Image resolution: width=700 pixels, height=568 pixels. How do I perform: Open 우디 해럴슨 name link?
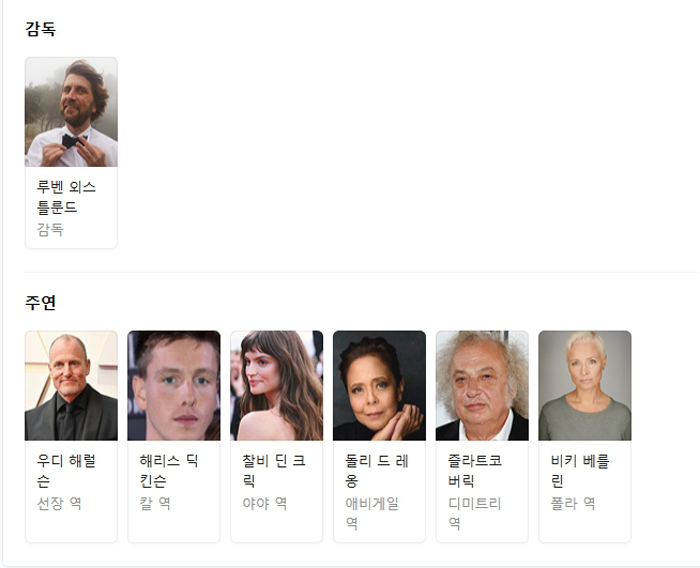pos(66,471)
